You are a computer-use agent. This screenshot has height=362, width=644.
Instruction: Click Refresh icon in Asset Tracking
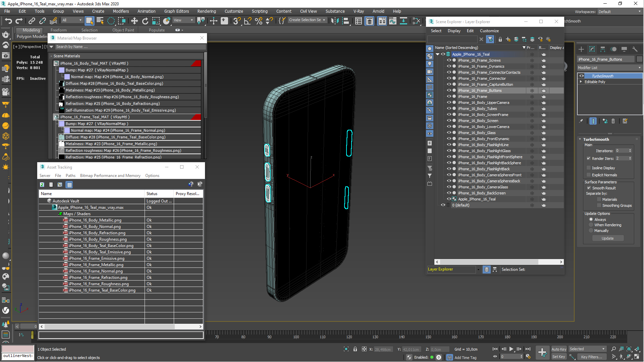tap(42, 185)
